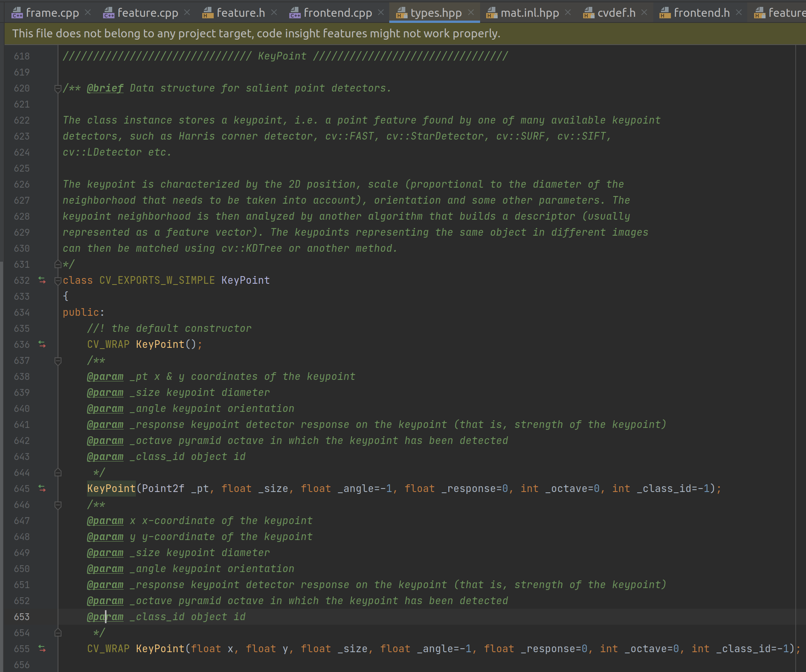Image resolution: width=806 pixels, height=672 pixels.
Task: Click the definition gutter icon on line 645
Action: coord(42,489)
